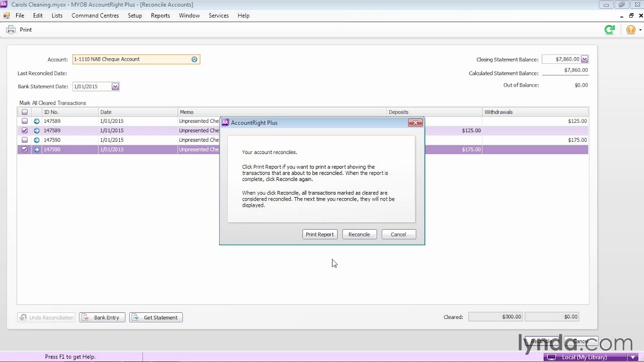Click the $175.00 deposit amount in the highlighted row
This screenshot has width=644, height=362.
(471, 150)
